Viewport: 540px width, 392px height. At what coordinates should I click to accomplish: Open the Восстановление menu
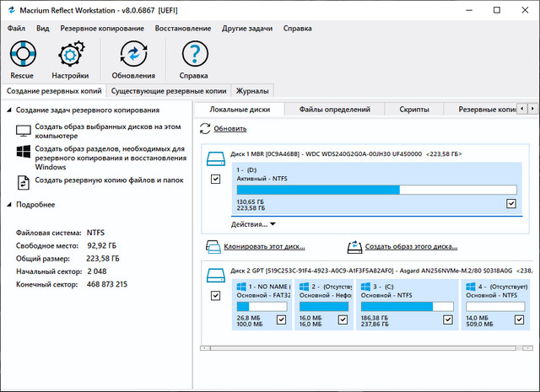click(x=182, y=28)
